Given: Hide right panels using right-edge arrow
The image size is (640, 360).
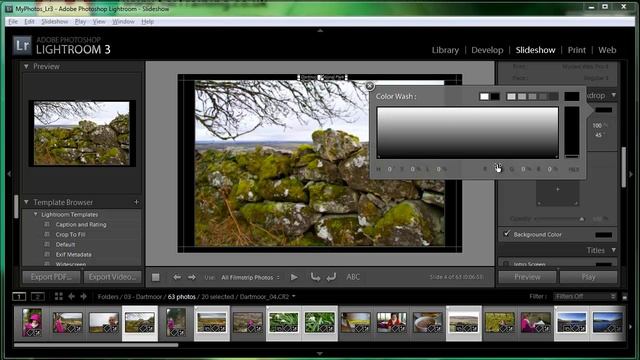Looking at the screenshot, I should 631,174.
